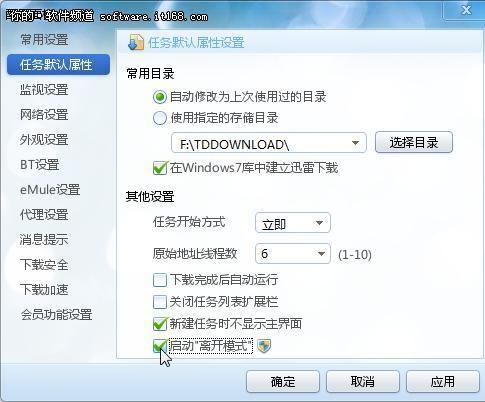485x402 pixels.
Task: Close the settings dialog window
Action: pyautogui.click(x=466, y=10)
